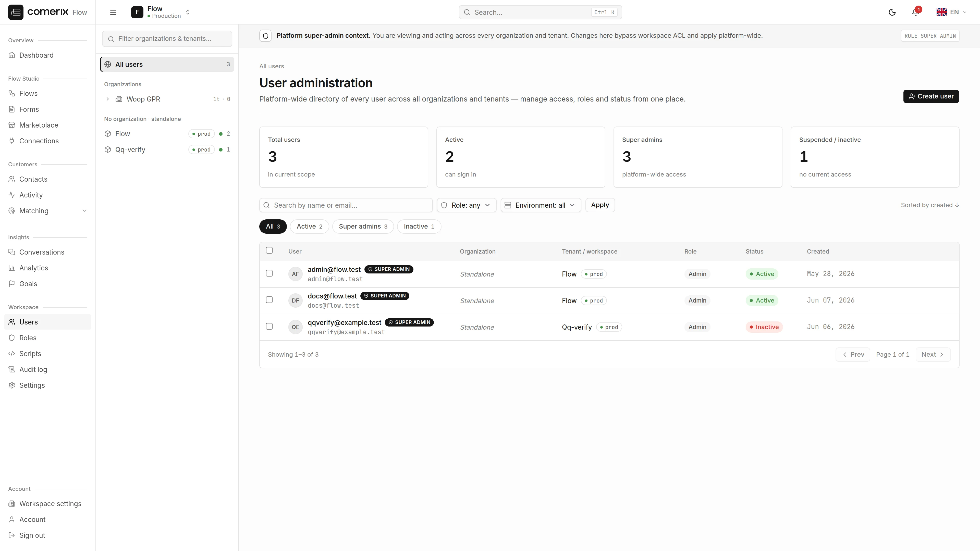
Task: Check the admin@flow.test row checkbox
Action: coord(269,273)
